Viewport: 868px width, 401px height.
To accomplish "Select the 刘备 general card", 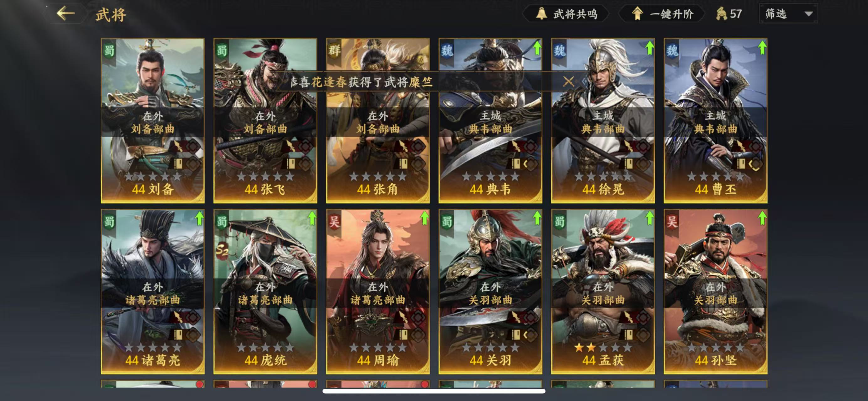I will point(153,121).
